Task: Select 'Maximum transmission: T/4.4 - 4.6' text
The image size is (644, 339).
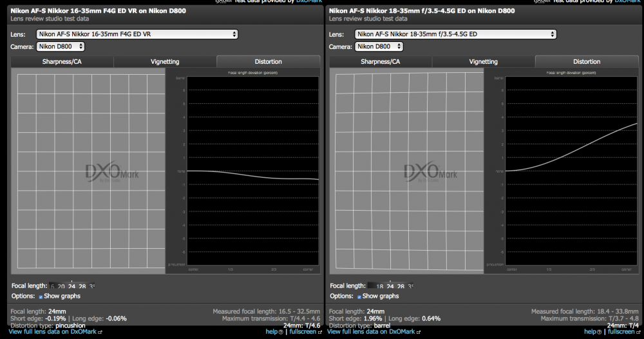Action: [271, 318]
